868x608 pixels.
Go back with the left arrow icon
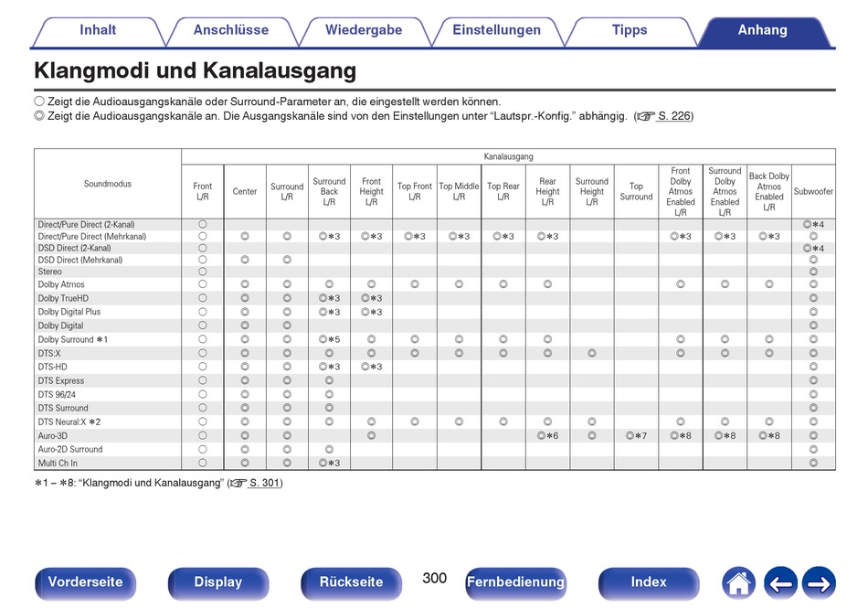click(x=780, y=583)
